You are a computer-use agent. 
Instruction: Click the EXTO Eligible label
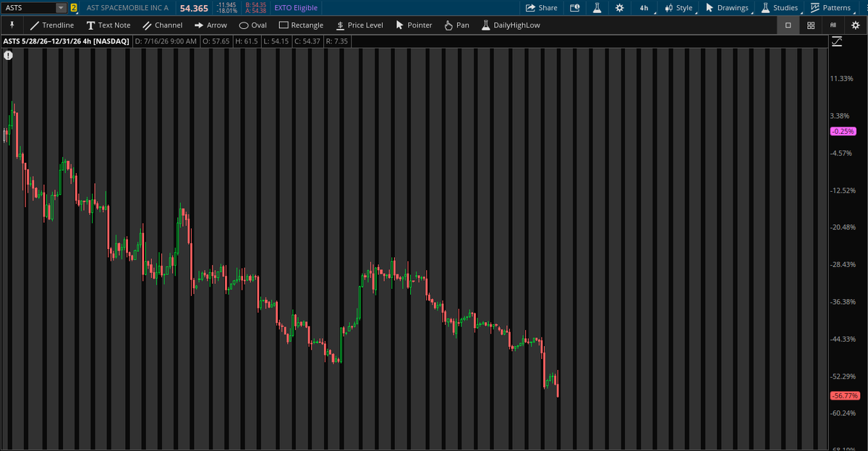click(x=296, y=8)
